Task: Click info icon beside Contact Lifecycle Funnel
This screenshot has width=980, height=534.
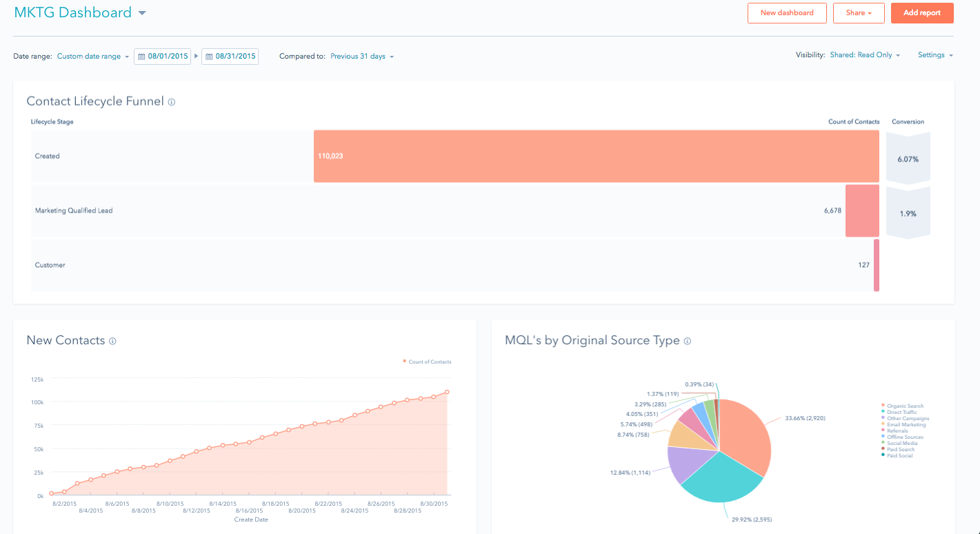Action: (172, 102)
